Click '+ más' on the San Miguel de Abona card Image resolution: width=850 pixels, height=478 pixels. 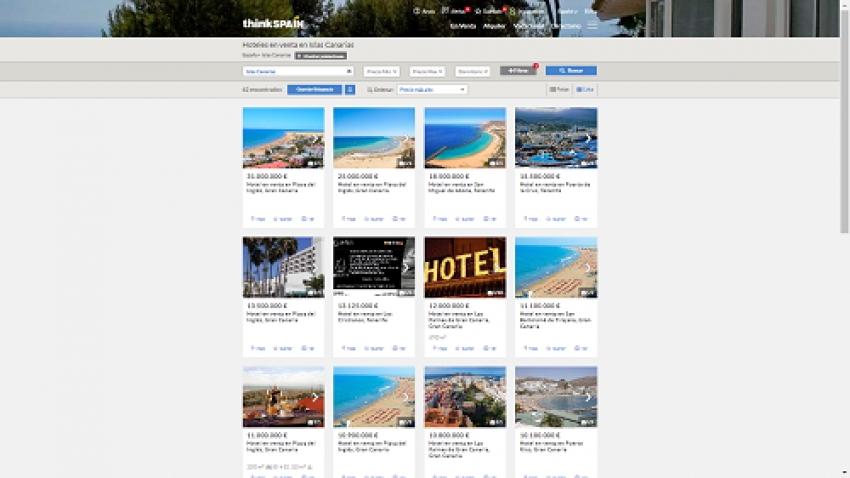[440, 219]
